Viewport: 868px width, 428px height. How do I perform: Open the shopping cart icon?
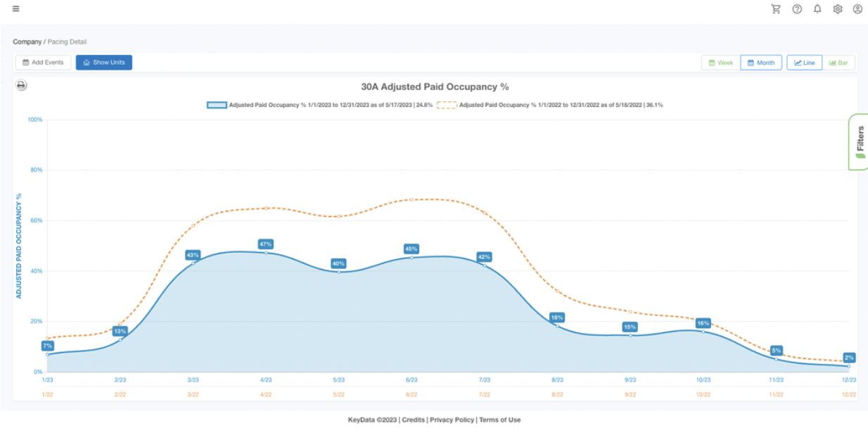777,9
